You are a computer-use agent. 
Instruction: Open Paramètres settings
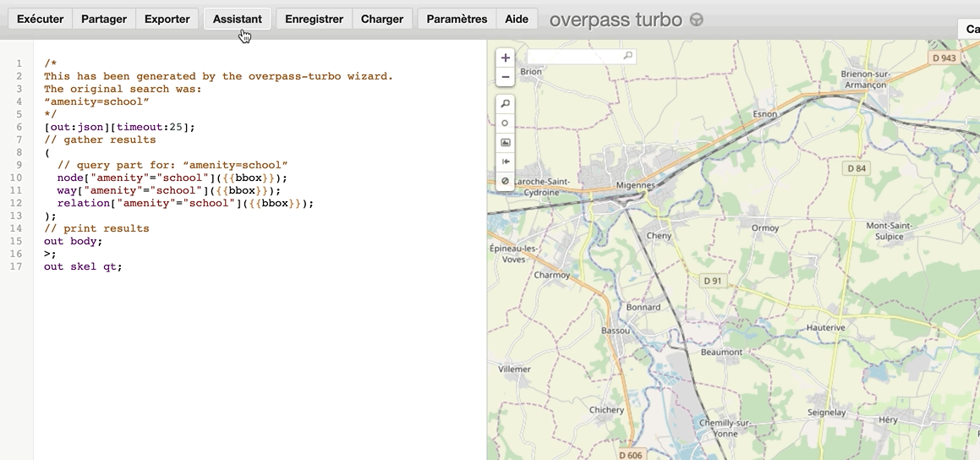click(457, 19)
